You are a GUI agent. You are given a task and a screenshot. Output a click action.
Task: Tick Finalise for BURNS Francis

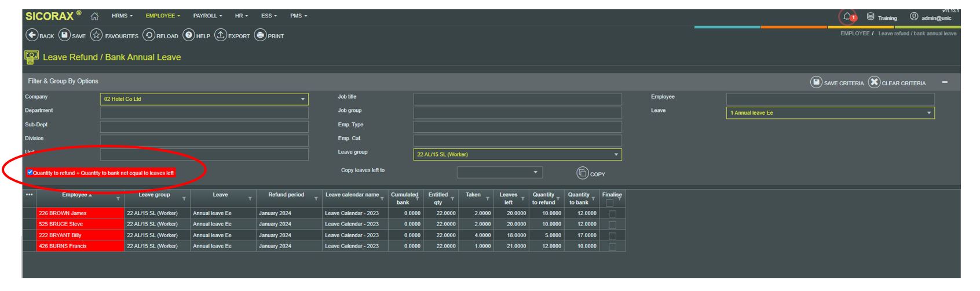tap(613, 247)
